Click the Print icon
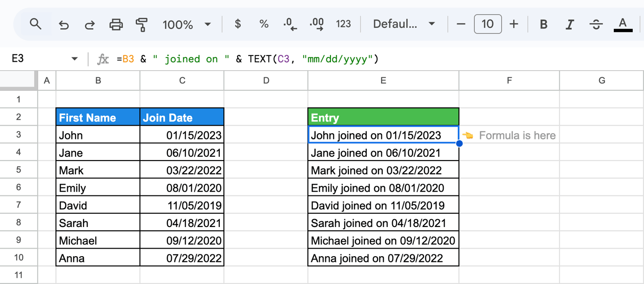 pyautogui.click(x=116, y=24)
